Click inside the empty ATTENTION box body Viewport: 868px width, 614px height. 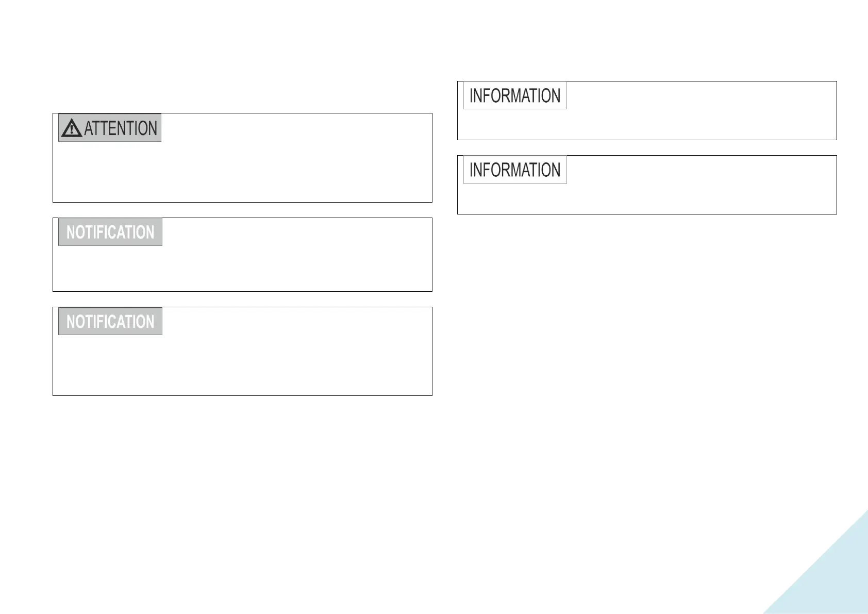tap(242, 172)
